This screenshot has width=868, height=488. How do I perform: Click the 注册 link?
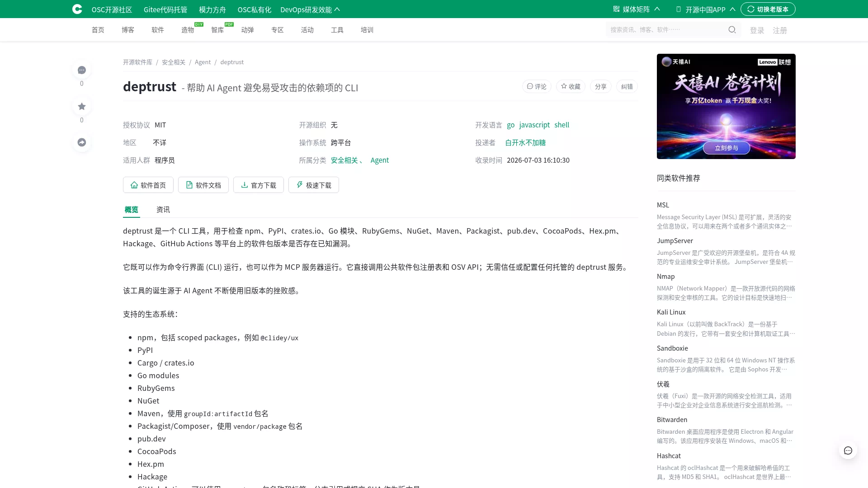(780, 30)
